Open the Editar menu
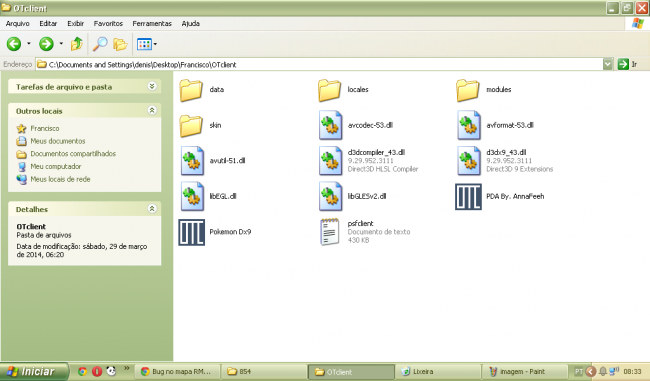Viewport: 650px width, 381px height. tap(48, 24)
